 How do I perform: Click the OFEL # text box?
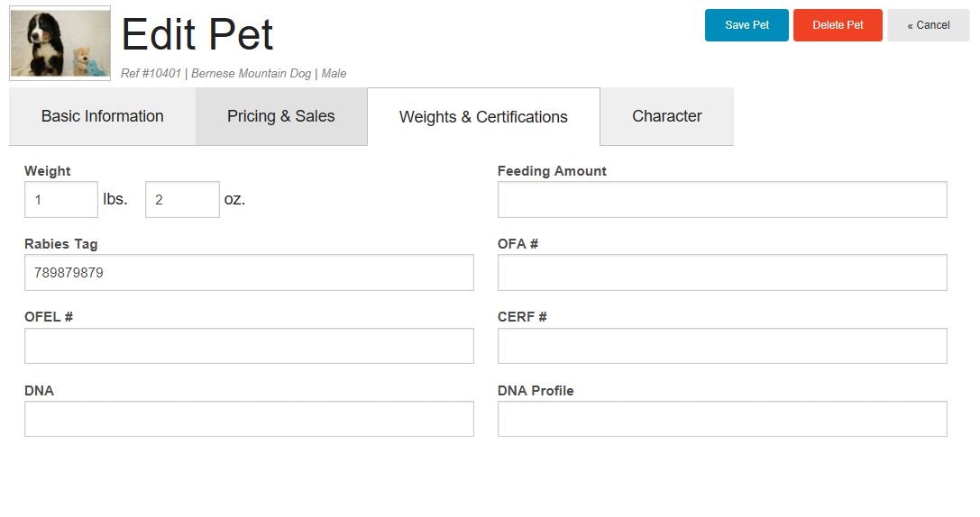[250, 346]
